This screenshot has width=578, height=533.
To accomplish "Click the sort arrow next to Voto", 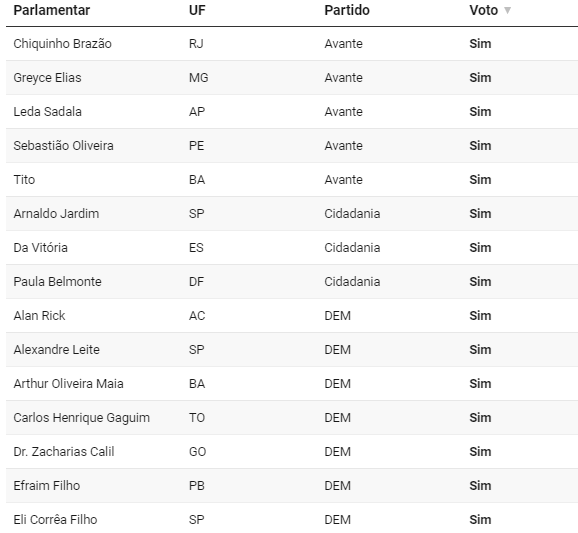I will 508,10.
